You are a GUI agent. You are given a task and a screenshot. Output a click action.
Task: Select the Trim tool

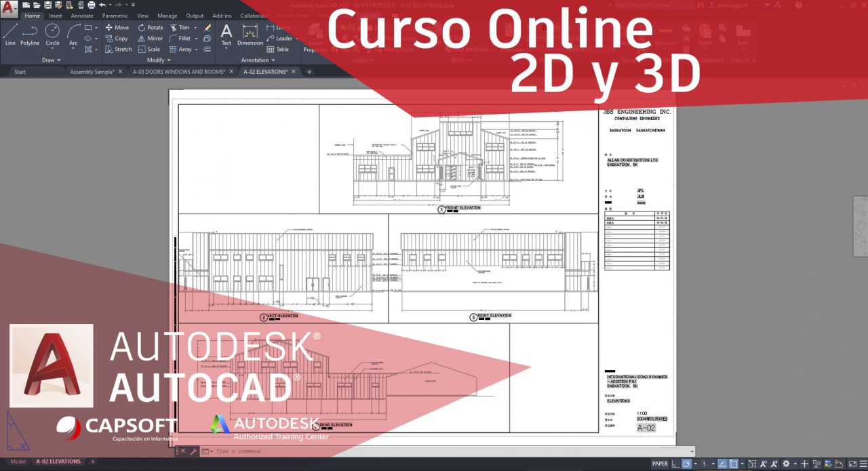180,28
